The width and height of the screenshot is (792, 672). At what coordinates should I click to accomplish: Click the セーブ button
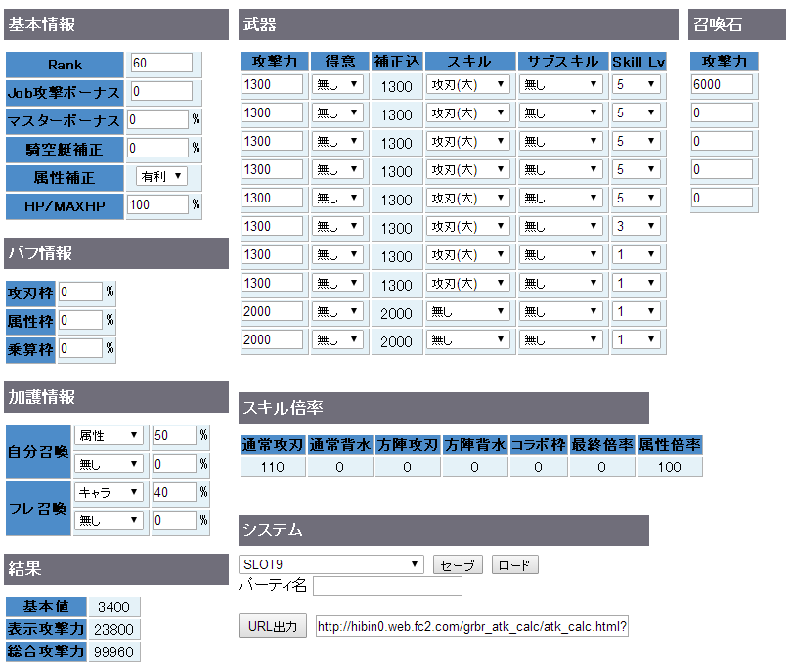point(458,564)
